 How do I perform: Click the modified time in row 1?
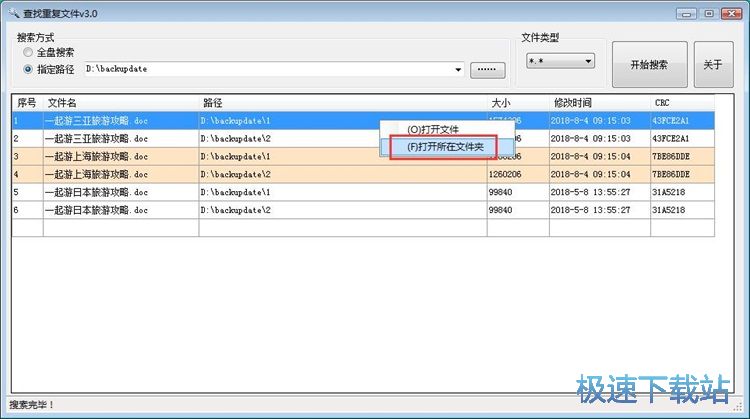pyautogui.click(x=590, y=121)
